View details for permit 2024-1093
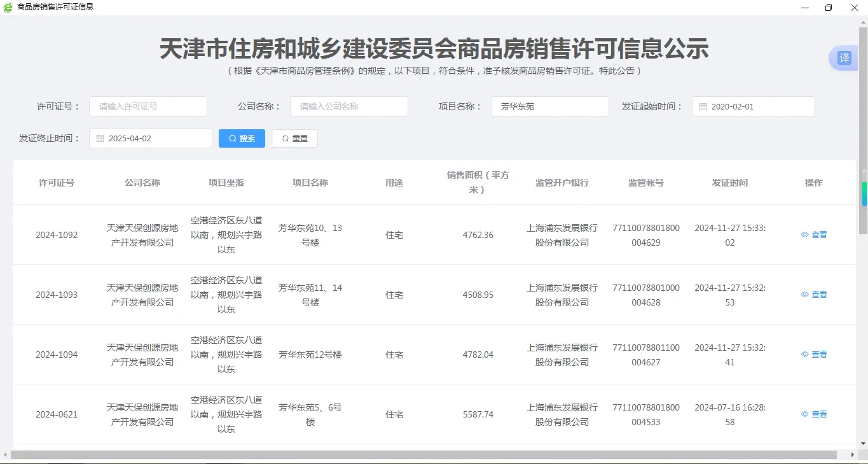The height and width of the screenshot is (464, 868). [x=814, y=295]
